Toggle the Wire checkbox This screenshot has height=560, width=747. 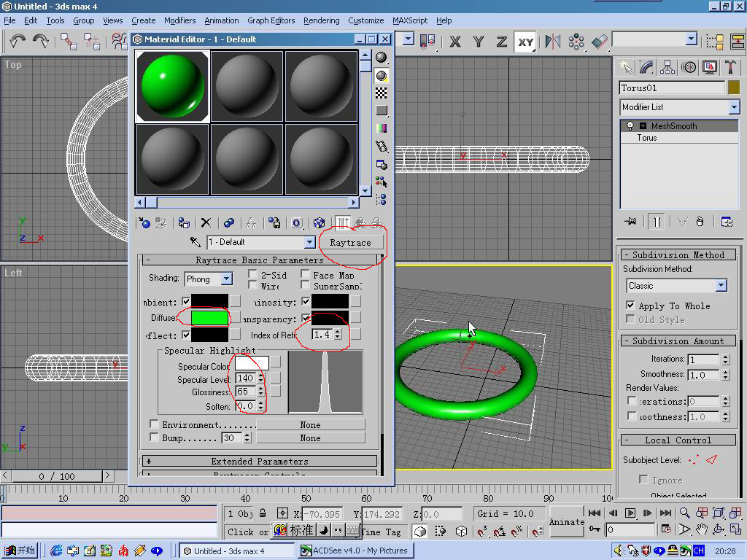coord(253,285)
